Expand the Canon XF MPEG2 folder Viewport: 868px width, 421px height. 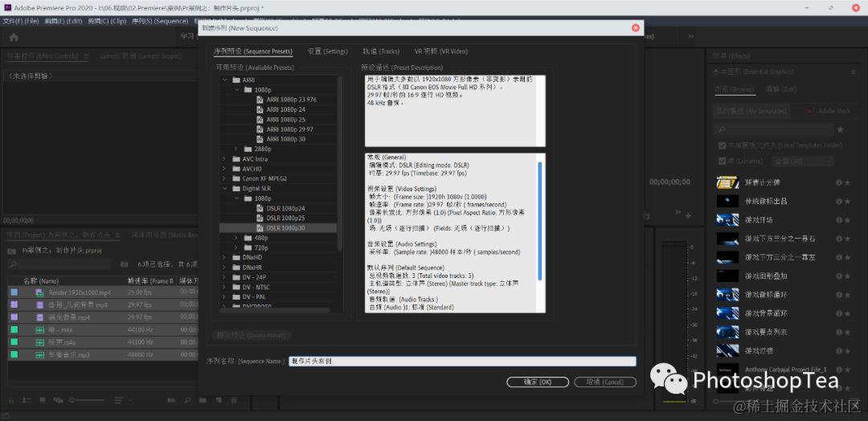tap(225, 178)
